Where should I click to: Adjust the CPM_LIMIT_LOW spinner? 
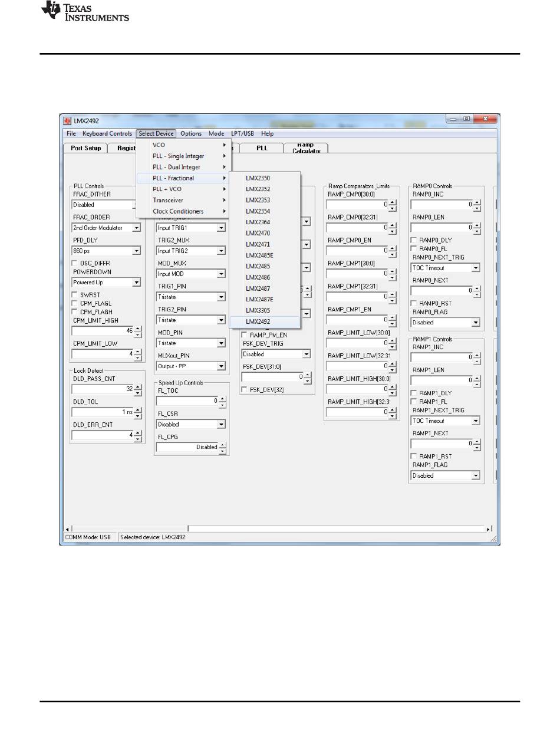[x=138, y=354]
